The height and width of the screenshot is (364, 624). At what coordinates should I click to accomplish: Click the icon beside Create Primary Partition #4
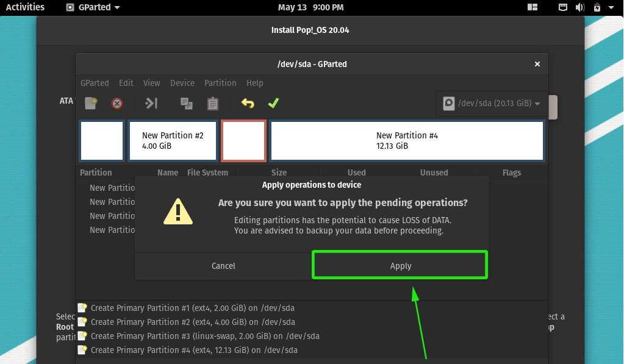(82, 350)
